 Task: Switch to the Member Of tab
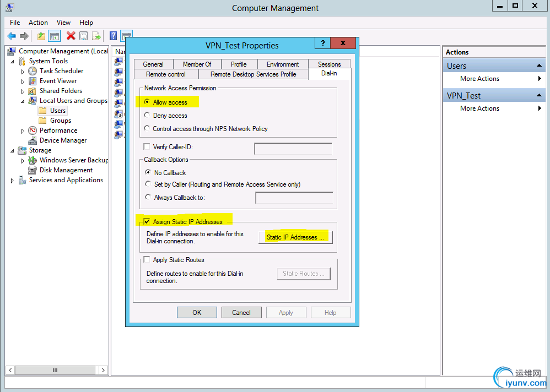click(x=197, y=64)
